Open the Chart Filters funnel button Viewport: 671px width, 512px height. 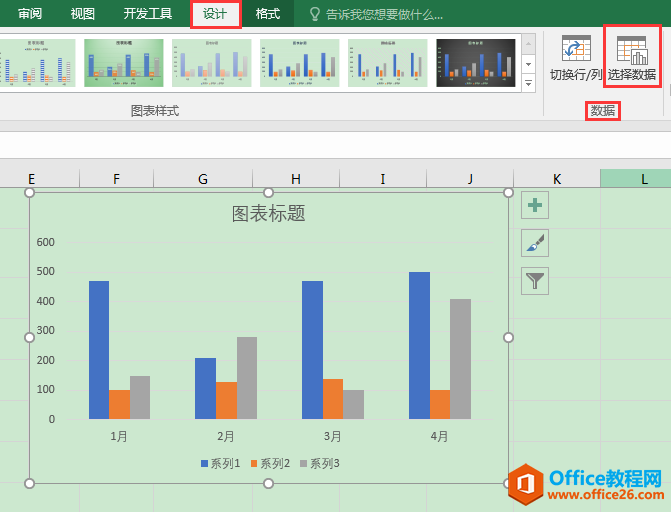535,281
